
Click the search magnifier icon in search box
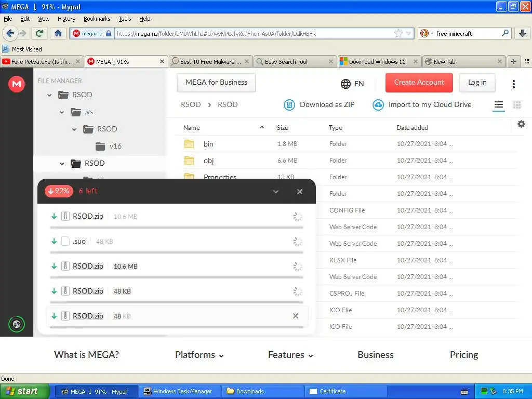pos(505,33)
